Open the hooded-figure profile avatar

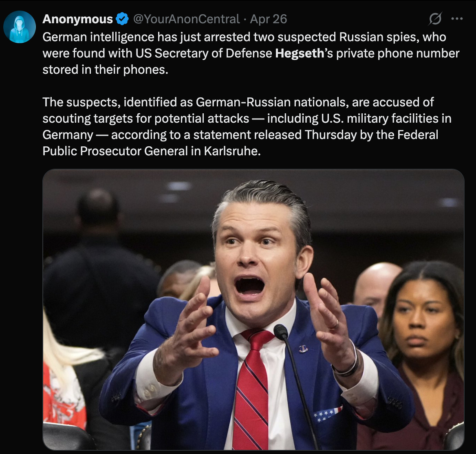pyautogui.click(x=20, y=27)
